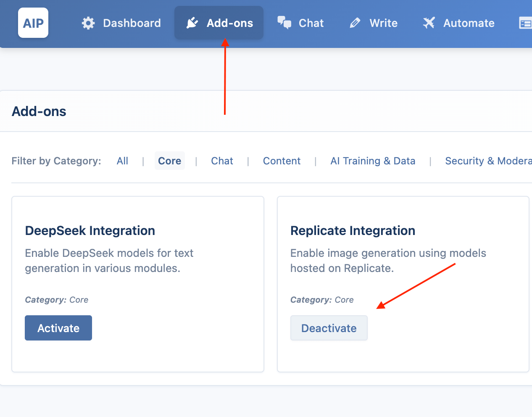Open the Dashboard menu item

point(121,23)
